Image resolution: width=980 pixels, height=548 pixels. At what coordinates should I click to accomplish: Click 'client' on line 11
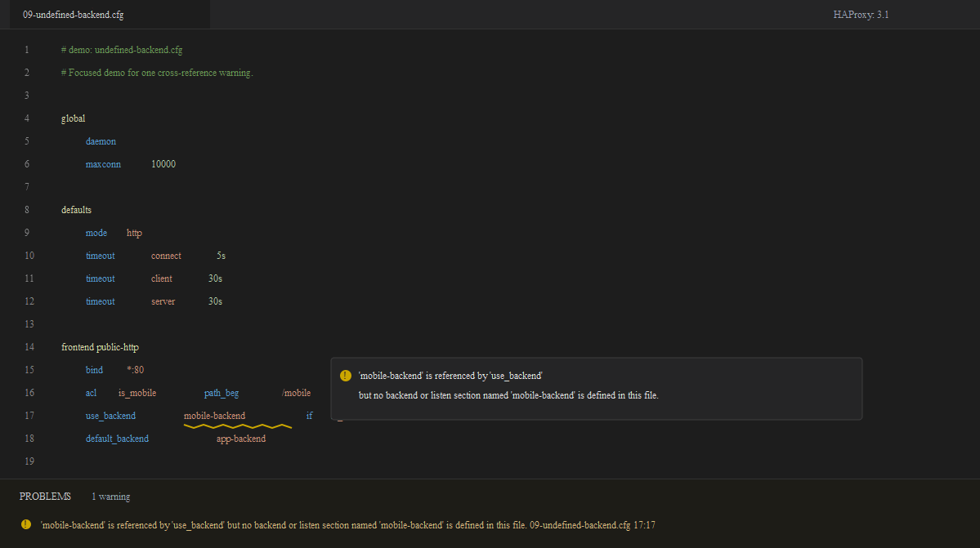point(162,278)
